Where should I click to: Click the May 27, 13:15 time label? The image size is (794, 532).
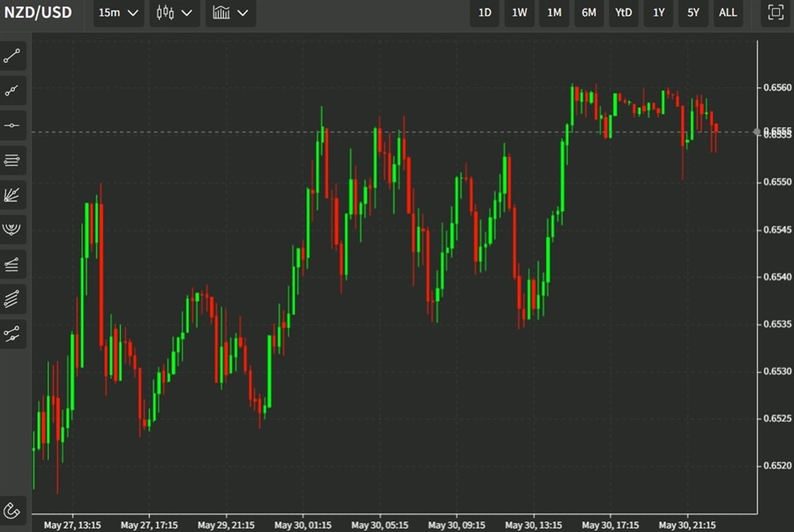click(x=72, y=525)
